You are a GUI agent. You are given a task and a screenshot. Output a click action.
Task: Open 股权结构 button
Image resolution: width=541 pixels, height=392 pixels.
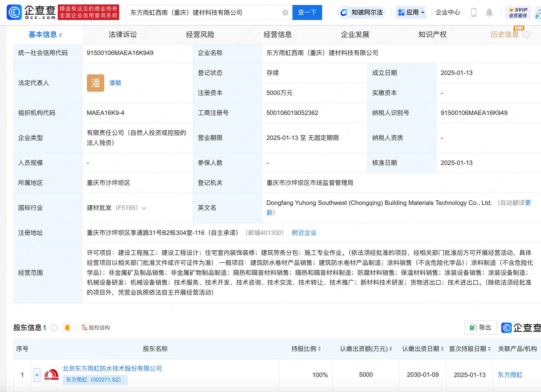(96, 328)
